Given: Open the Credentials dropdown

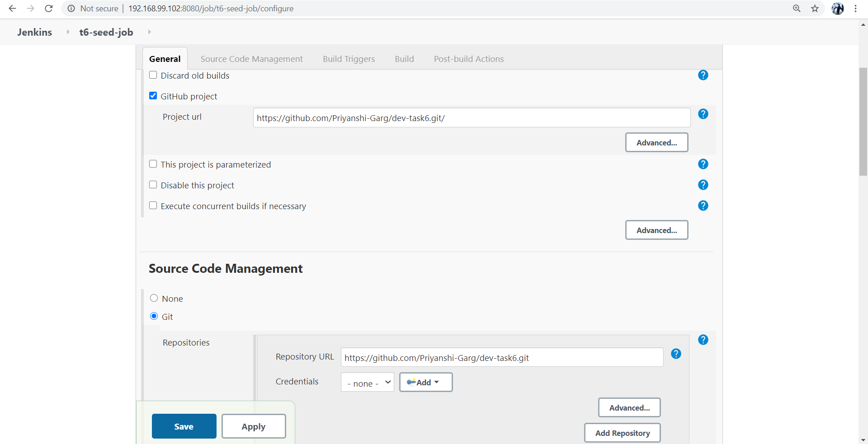Looking at the screenshot, I should 367,382.
